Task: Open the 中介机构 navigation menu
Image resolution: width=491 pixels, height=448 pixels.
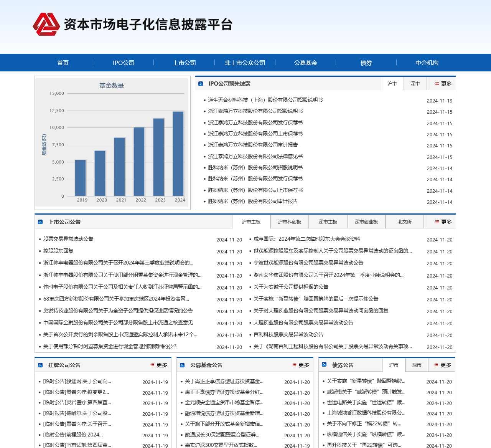Action: tap(427, 63)
